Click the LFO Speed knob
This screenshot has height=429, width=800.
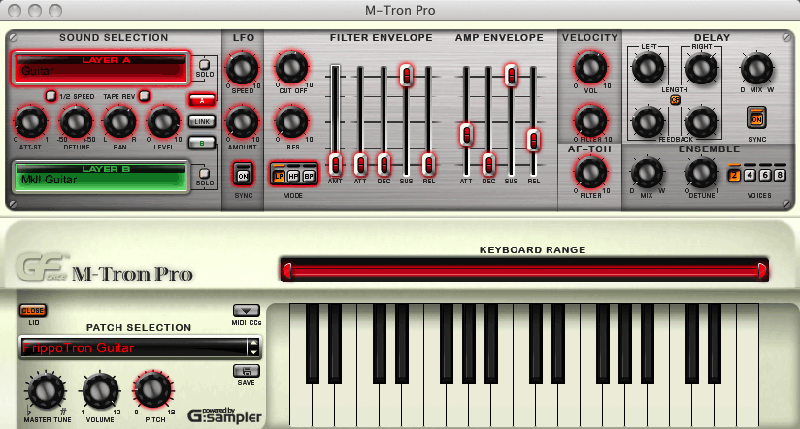click(x=242, y=68)
